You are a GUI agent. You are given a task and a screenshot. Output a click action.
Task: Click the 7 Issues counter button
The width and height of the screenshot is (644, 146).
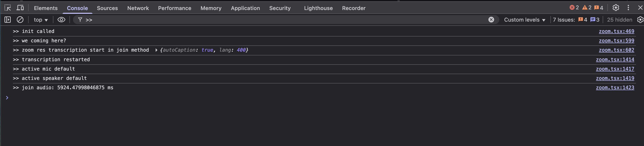pos(576,20)
